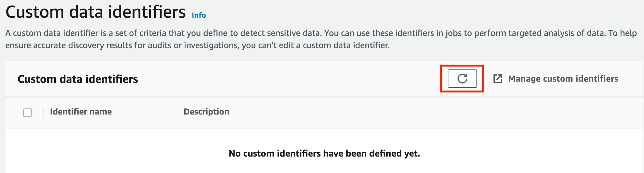Click the empty white table body area

[x=324, y=151]
